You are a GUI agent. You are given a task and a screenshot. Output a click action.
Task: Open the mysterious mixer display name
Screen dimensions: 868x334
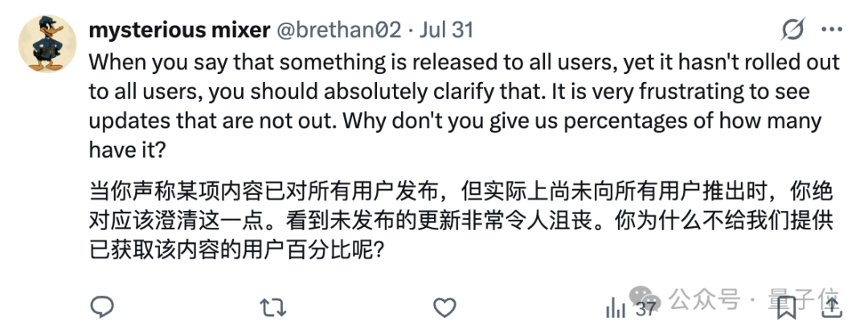coord(178,30)
